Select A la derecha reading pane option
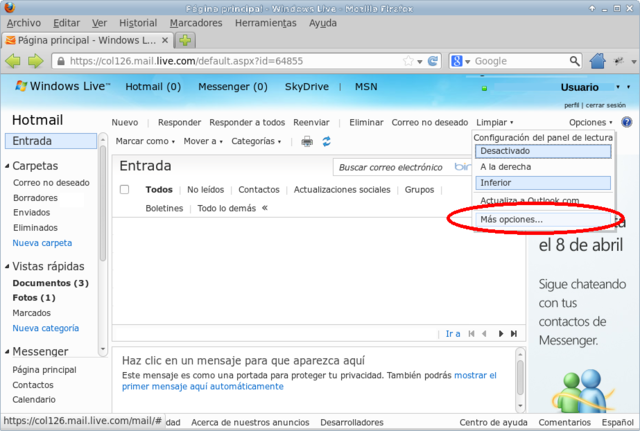640x431 pixels. (x=543, y=167)
